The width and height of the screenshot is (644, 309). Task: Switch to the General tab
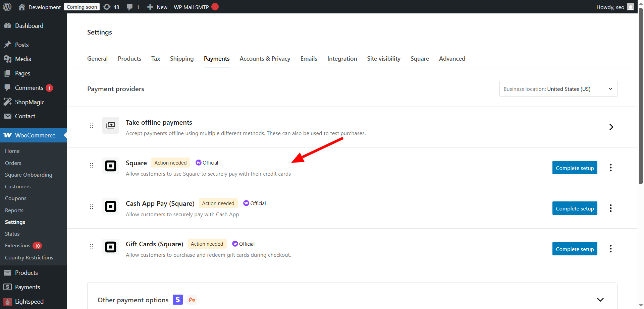(x=97, y=59)
